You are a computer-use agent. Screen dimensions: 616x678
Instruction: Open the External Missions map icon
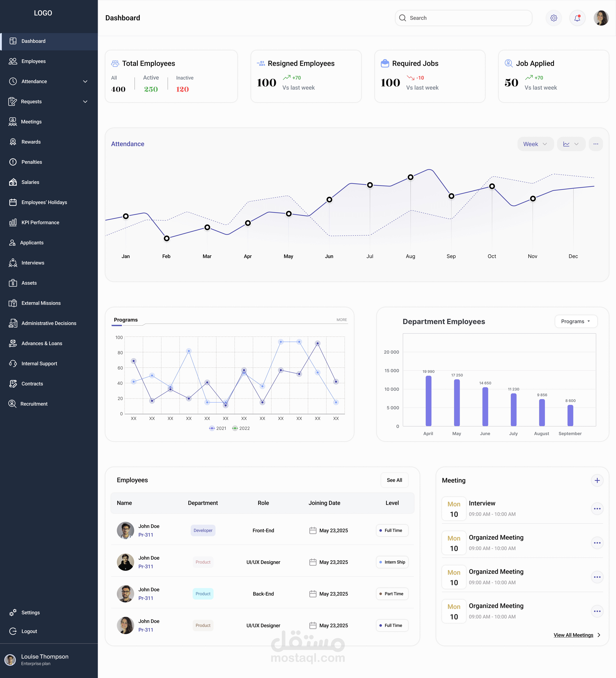13,303
